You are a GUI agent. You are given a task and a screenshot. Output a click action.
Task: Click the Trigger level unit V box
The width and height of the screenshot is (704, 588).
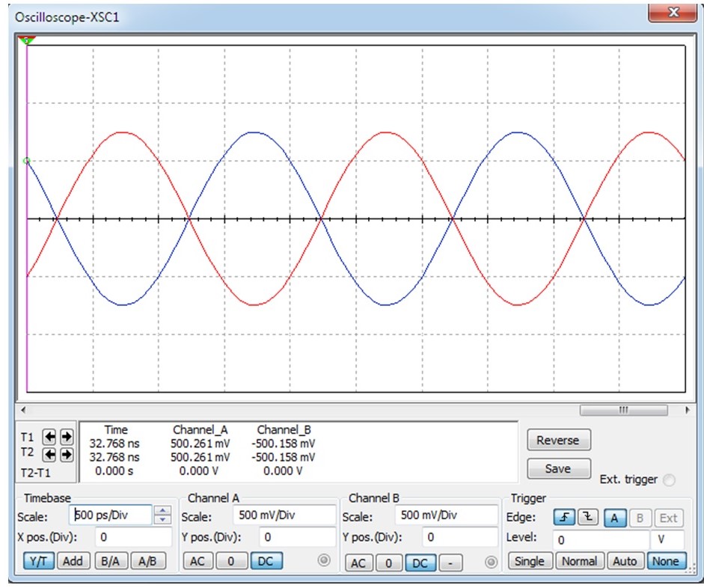(x=667, y=539)
